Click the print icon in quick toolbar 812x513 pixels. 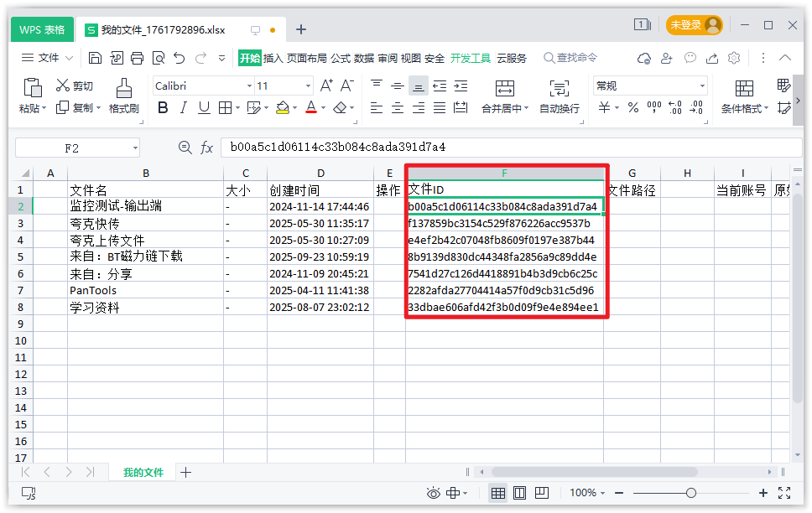[137, 58]
